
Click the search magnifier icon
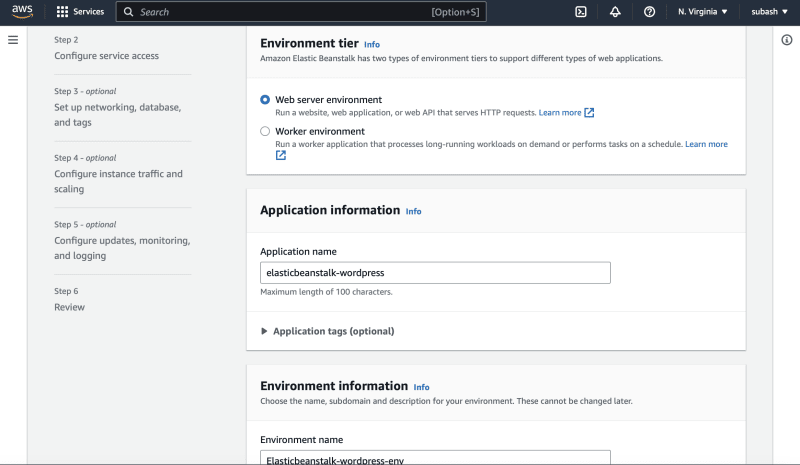pos(129,12)
